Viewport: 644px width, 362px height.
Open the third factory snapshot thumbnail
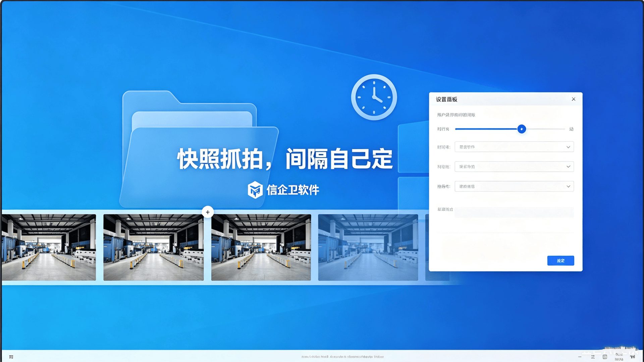261,247
